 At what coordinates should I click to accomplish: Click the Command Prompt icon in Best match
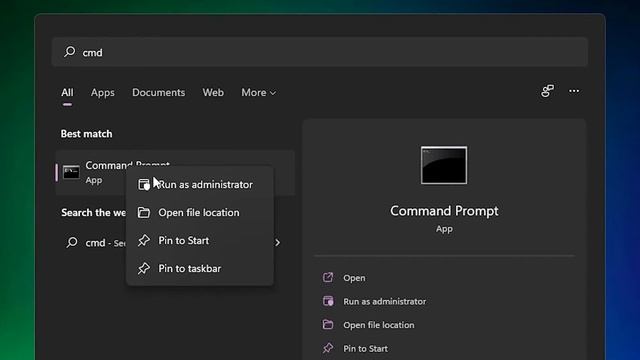coord(71,172)
